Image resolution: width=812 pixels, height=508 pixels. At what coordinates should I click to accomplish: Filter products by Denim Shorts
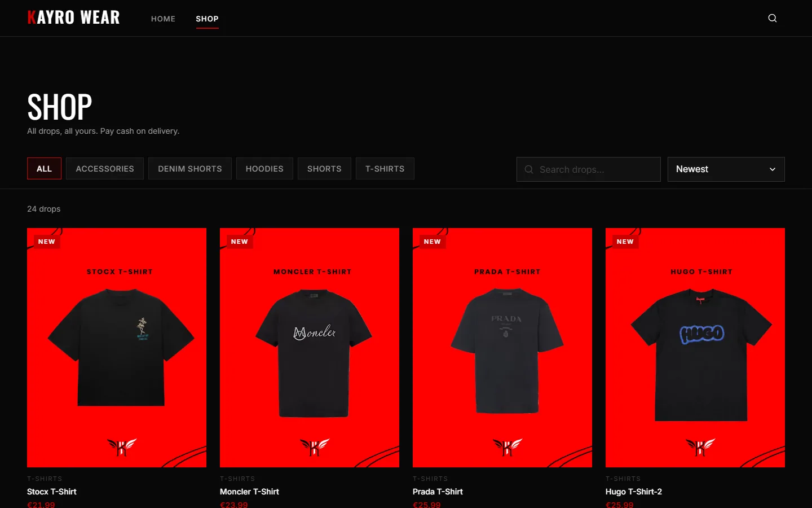[x=190, y=169]
